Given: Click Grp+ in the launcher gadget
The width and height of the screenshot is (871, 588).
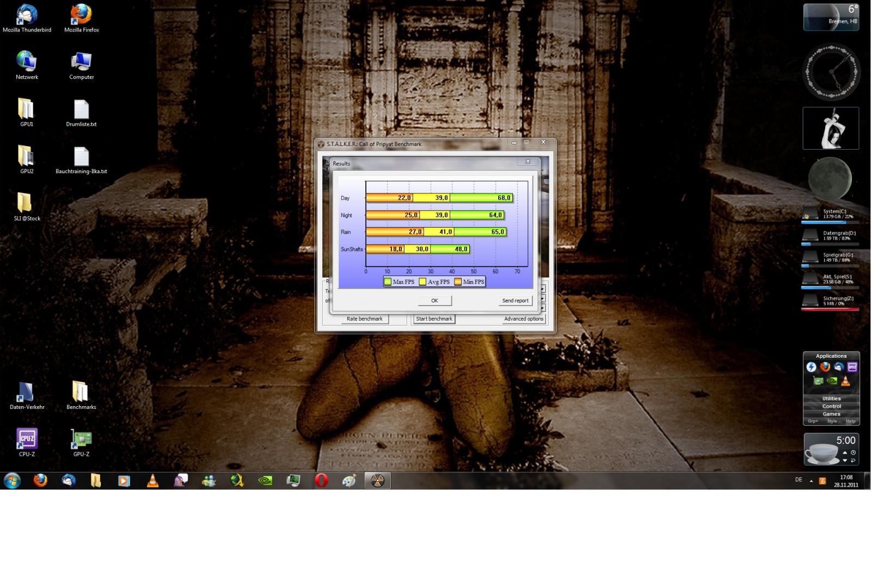Looking at the screenshot, I should (813, 421).
